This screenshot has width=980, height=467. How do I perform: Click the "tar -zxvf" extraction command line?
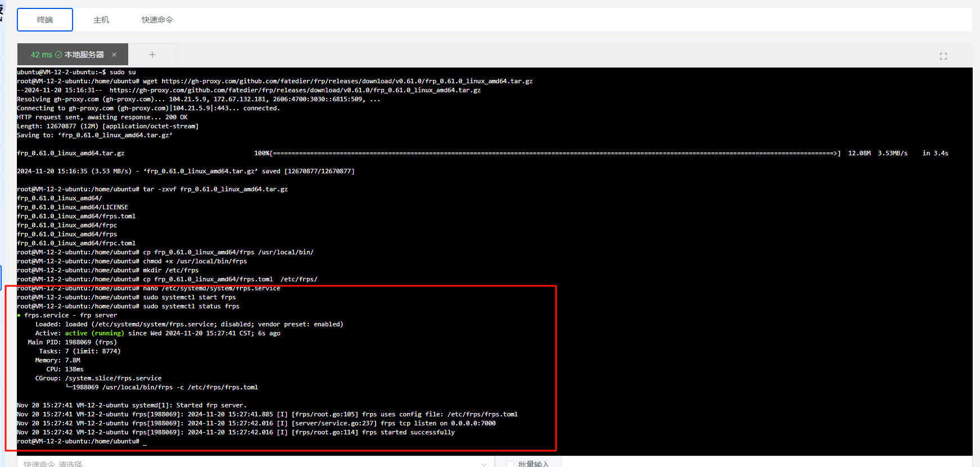click(x=215, y=189)
